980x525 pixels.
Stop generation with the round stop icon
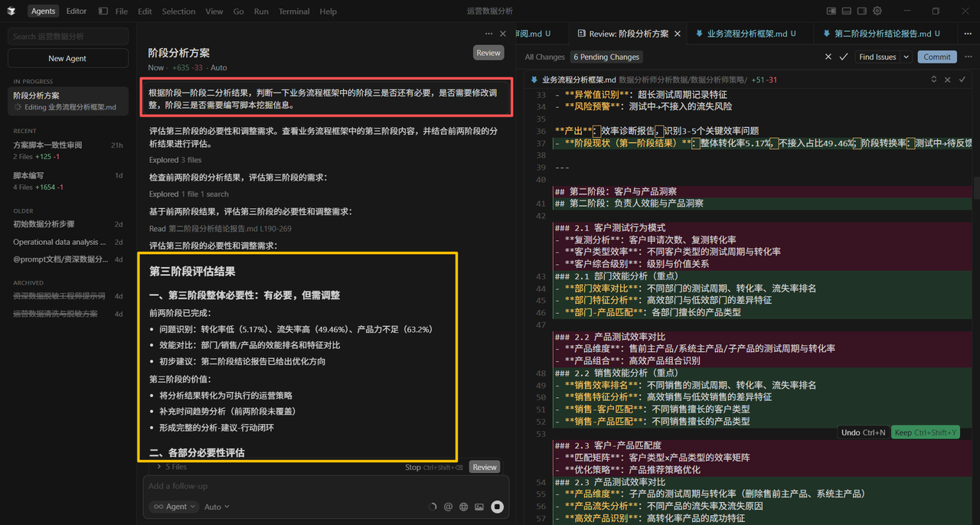(497, 507)
